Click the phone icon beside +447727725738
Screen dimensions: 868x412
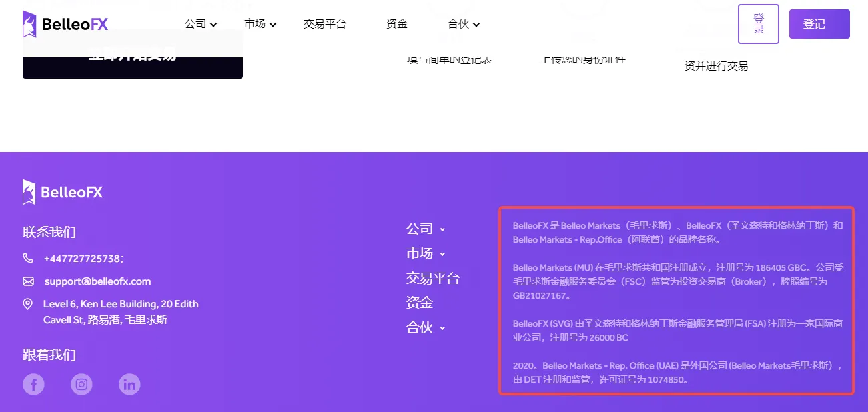28,258
